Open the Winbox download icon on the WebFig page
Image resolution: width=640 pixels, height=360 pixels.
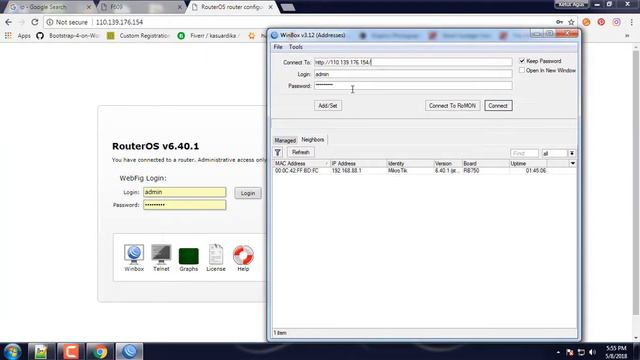[x=134, y=258]
